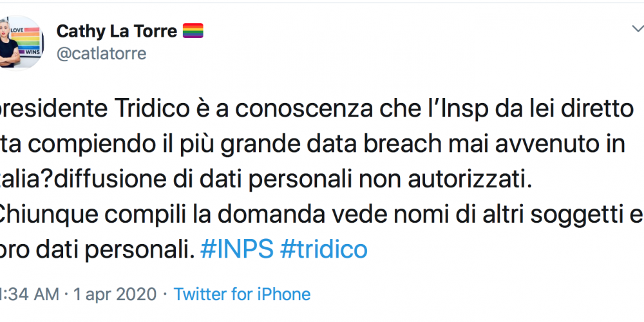This screenshot has width=644, height=322.
Task: Click the date 1 apr 2020
Action: [115, 294]
